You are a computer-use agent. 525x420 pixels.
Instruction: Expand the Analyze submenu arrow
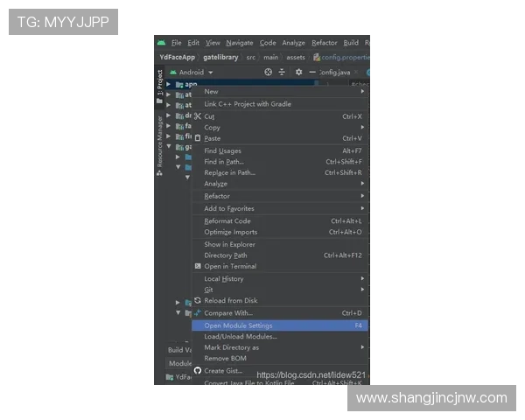[x=362, y=183]
